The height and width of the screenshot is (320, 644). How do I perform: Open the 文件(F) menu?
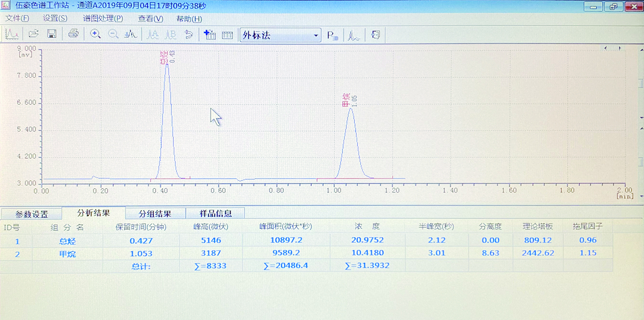coord(17,19)
